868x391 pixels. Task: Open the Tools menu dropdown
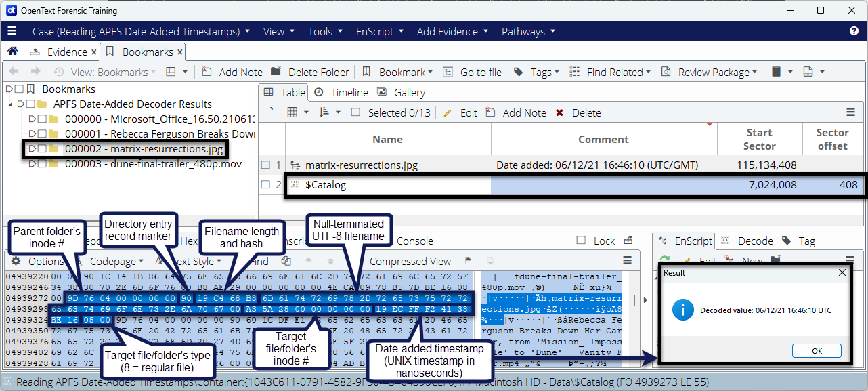tap(325, 31)
